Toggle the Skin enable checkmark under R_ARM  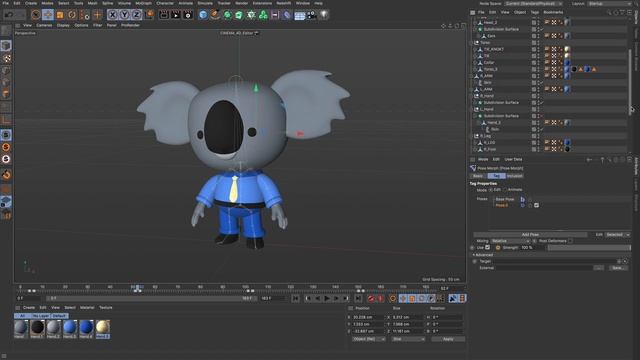click(542, 83)
